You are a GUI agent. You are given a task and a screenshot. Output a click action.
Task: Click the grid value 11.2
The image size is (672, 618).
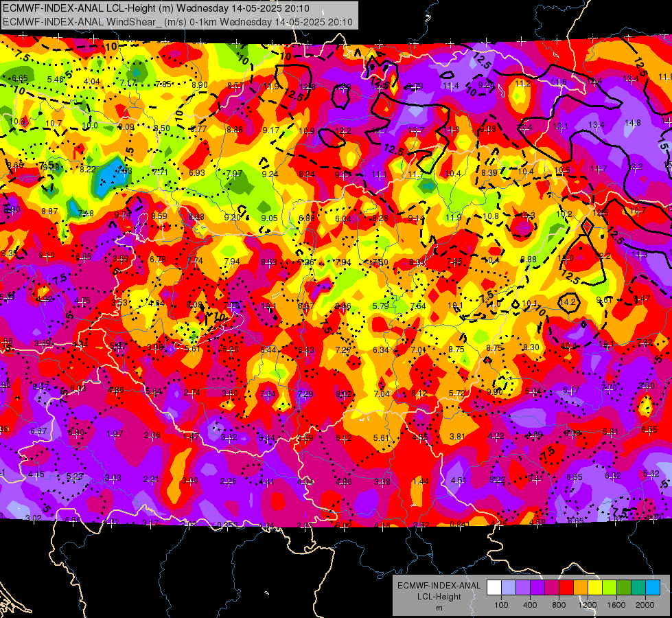click(523, 84)
